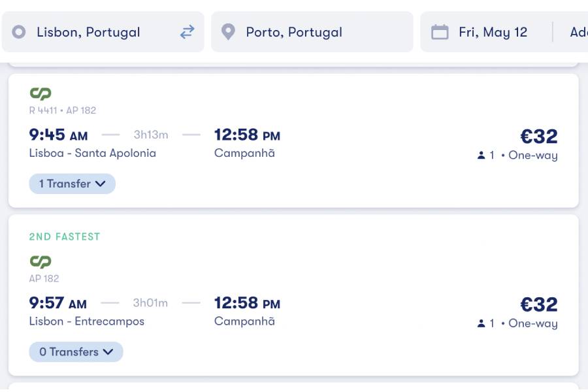Click passenger icon on the 9:57 AM fare
This screenshot has height=392, width=588.
481,323
